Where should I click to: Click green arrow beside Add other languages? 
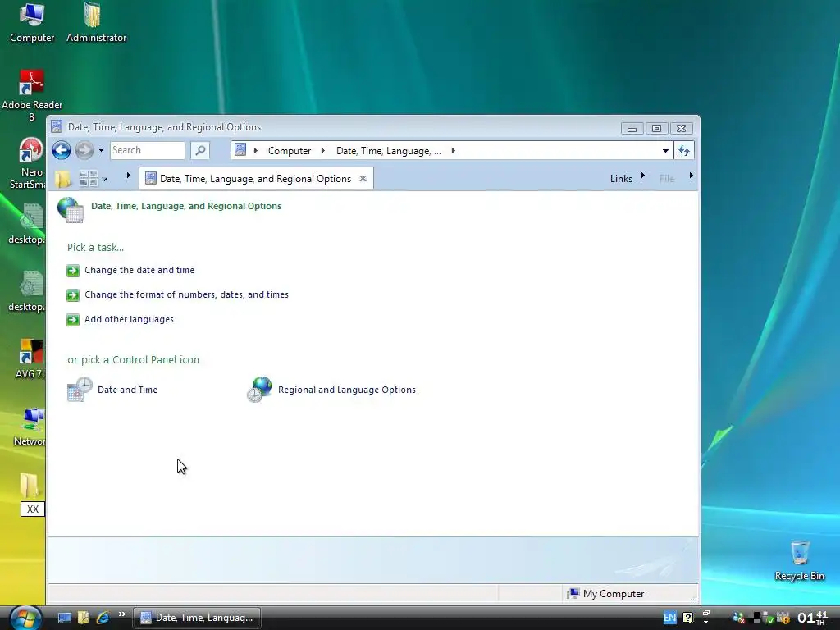(x=73, y=320)
